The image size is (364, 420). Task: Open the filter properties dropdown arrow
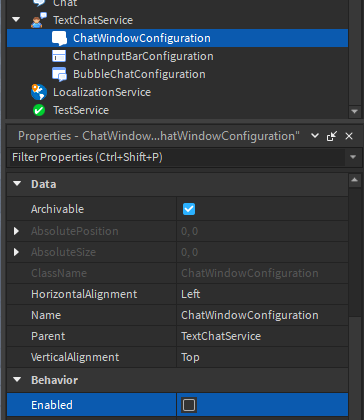353,157
